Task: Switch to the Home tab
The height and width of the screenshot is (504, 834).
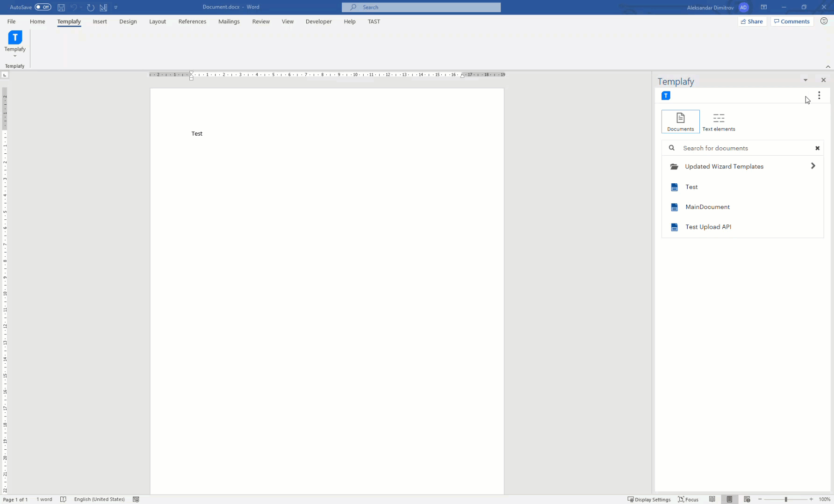Action: (37, 22)
